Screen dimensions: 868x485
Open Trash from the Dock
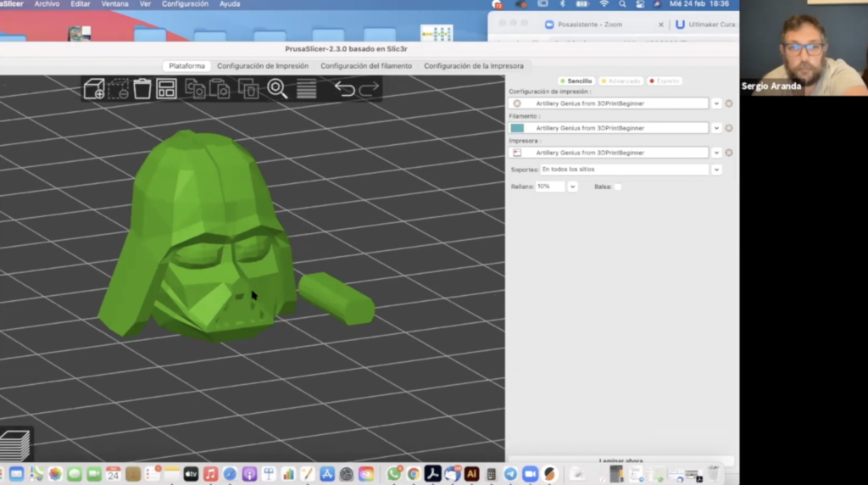point(713,474)
